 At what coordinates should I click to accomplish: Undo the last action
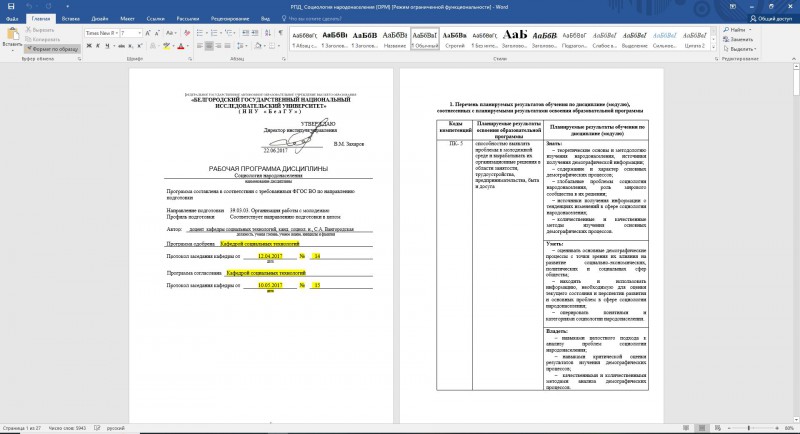pos(30,7)
